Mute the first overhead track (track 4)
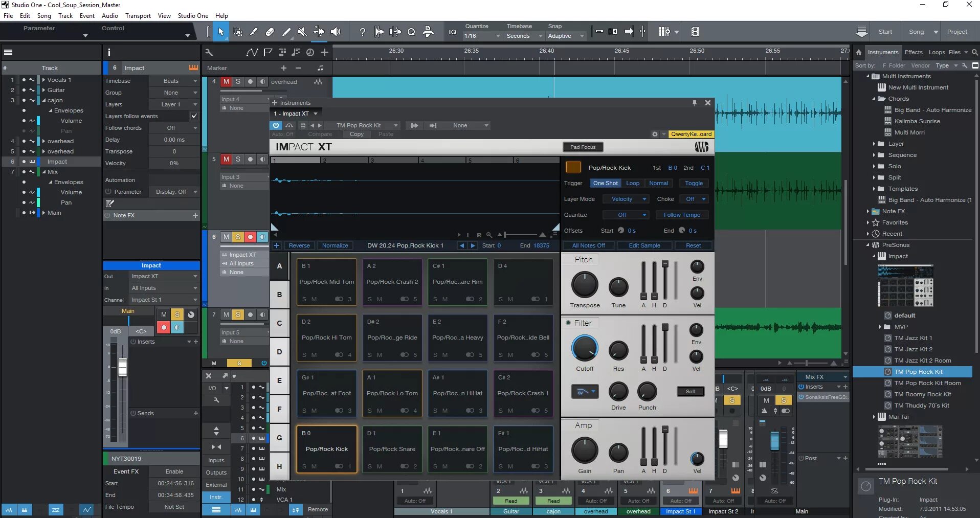The height and width of the screenshot is (518, 980). 226,82
